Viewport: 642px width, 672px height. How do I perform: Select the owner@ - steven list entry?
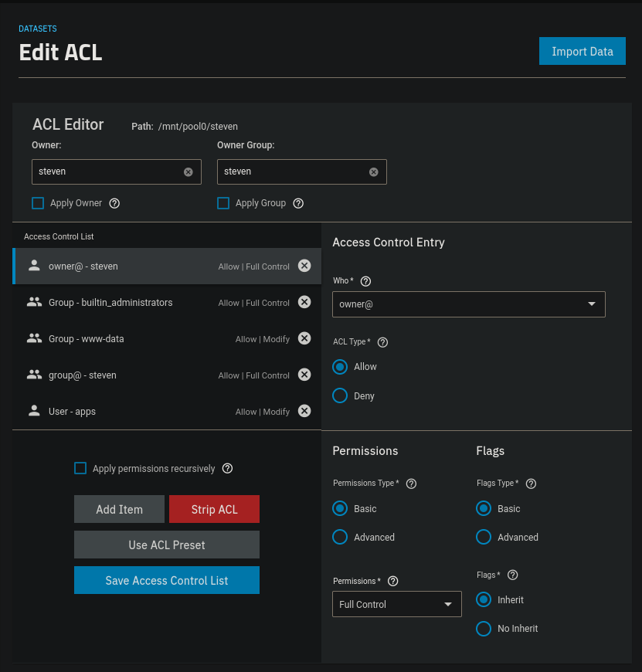click(167, 266)
